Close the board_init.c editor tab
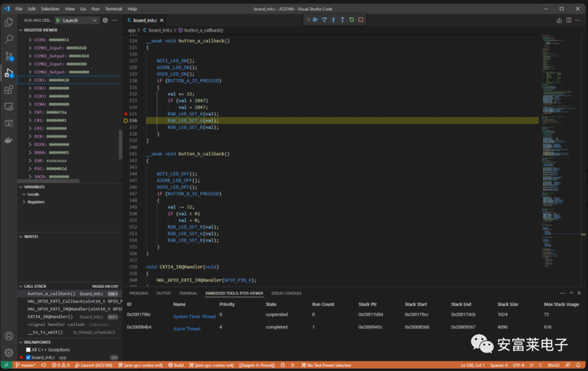The image size is (588, 371). pyautogui.click(x=162, y=20)
